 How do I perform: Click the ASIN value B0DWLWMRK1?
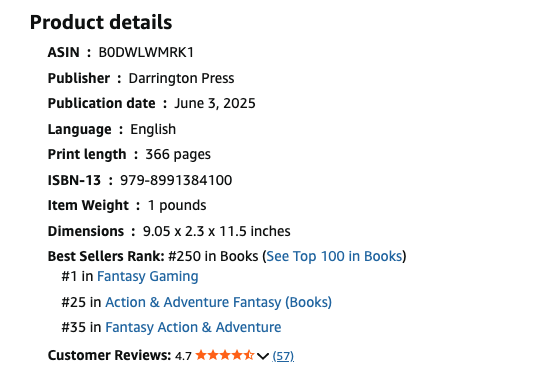146,52
